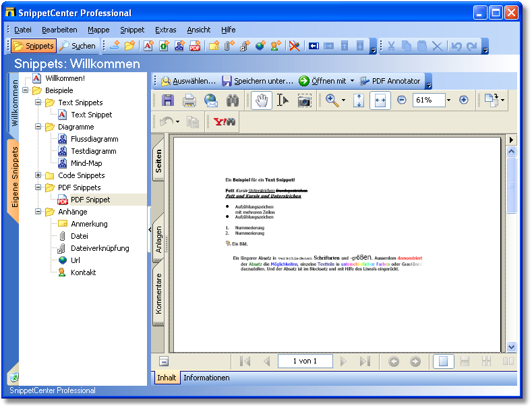Select the Snapshot camera tool

(x=304, y=100)
